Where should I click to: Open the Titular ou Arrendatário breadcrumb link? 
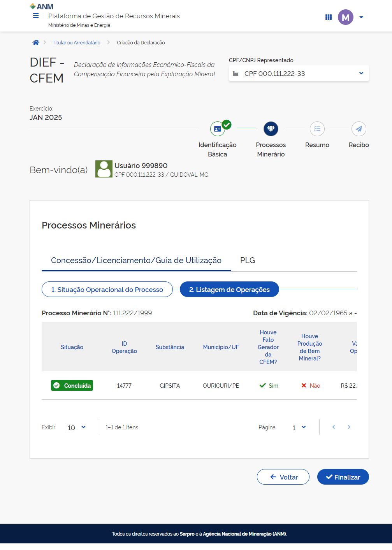pos(76,43)
